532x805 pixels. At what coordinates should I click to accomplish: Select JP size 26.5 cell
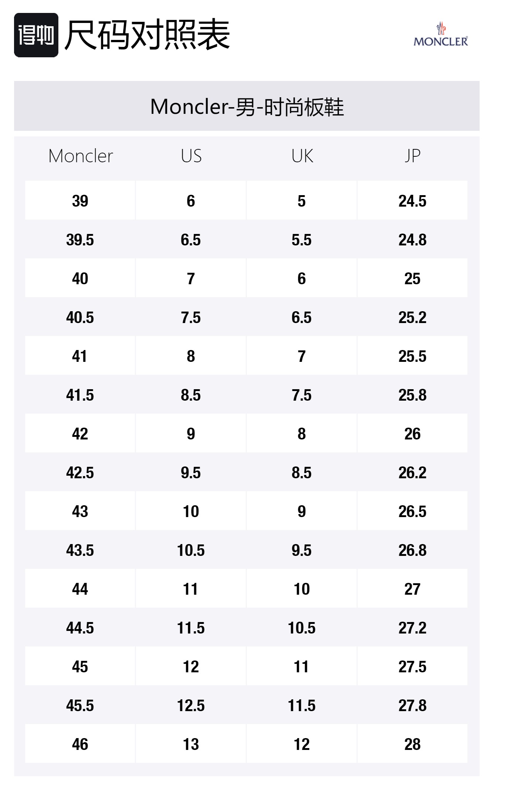point(412,512)
